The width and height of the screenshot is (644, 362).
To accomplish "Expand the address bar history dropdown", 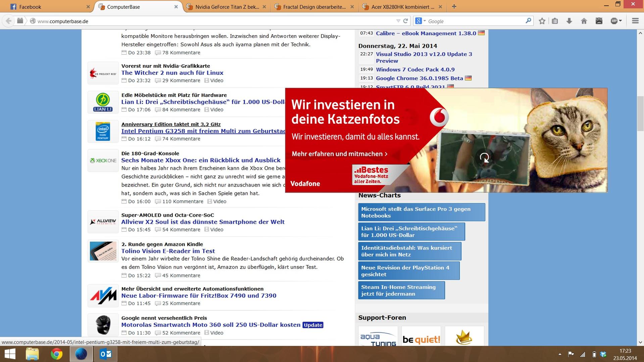I will tap(398, 21).
